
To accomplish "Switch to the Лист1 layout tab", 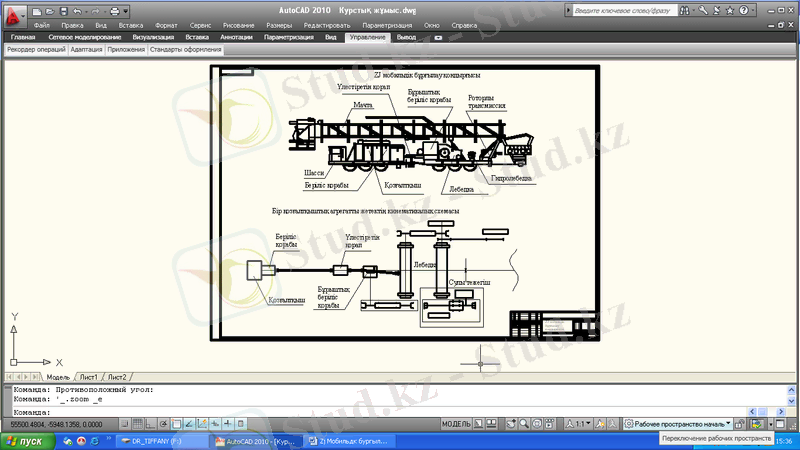I will [89, 376].
